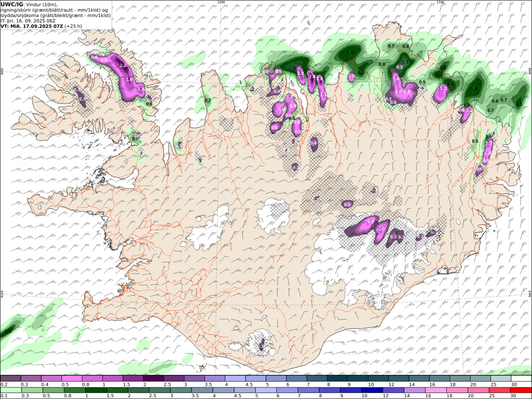The height and width of the screenshot is (399, 532).
Task: Click the 'rigning/skúrir' legend description line
Action: pyautogui.click(x=54, y=10)
